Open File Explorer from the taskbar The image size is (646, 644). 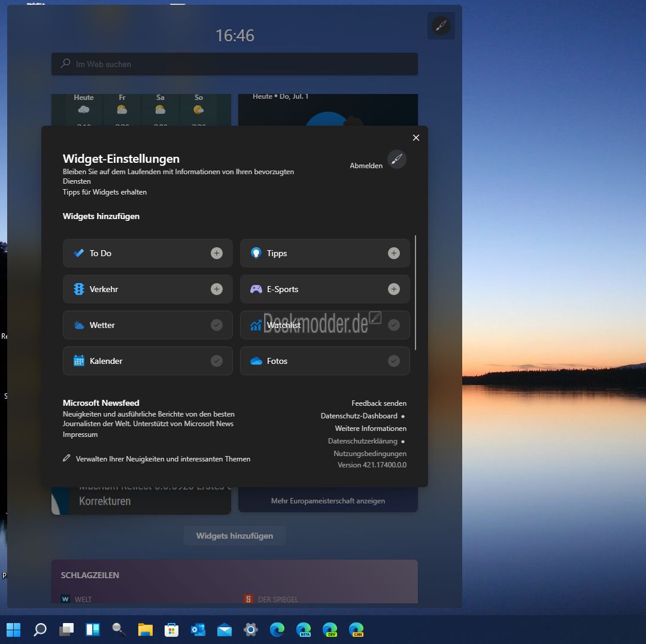(145, 630)
